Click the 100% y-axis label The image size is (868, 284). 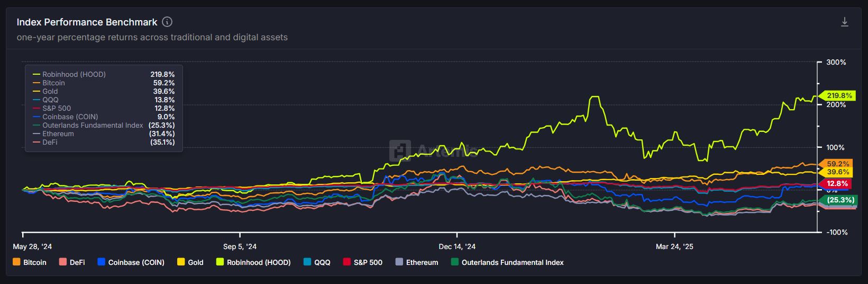(836, 147)
